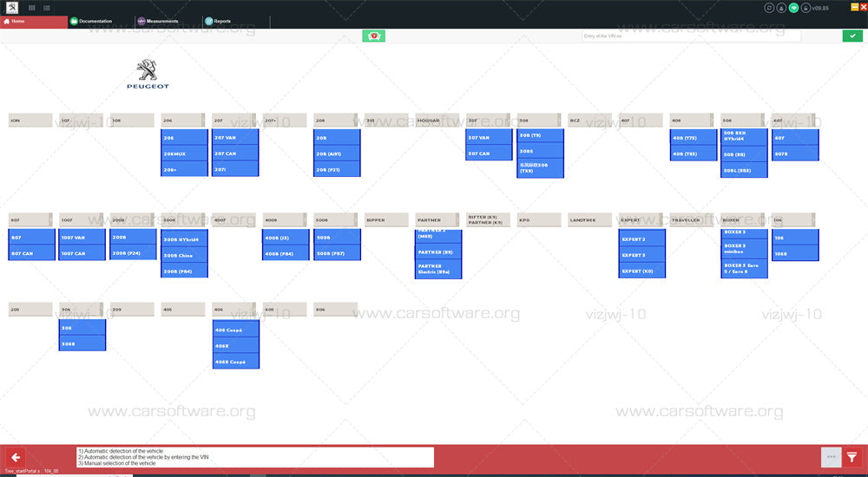The image size is (868, 477).
Task: Expand the PARTNER model header
Action: (437, 219)
